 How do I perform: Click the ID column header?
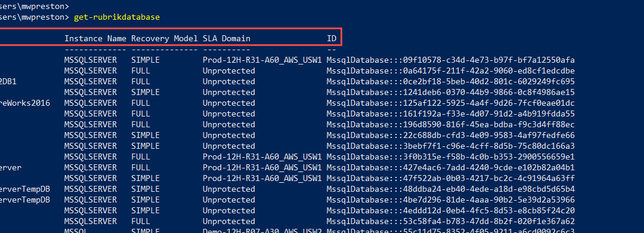click(332, 39)
